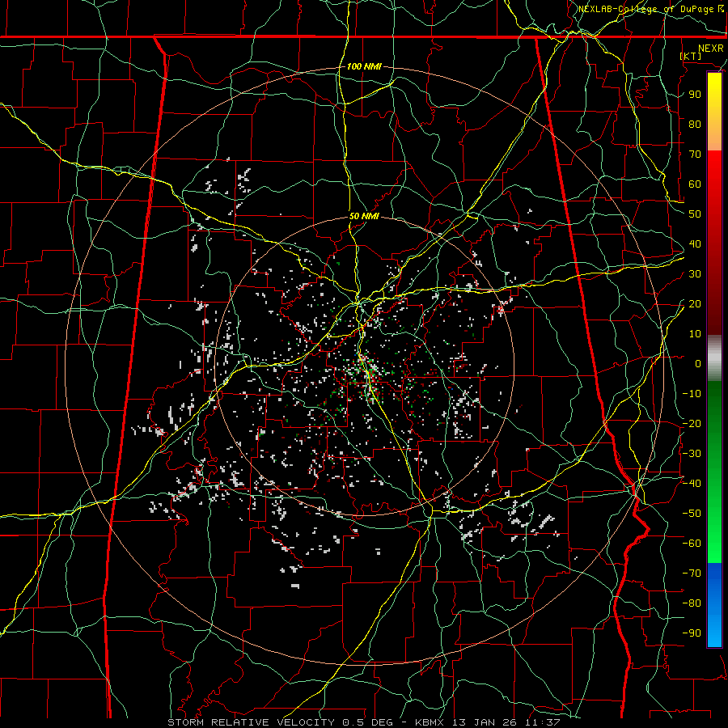Click the "-40" scale value

(692, 484)
